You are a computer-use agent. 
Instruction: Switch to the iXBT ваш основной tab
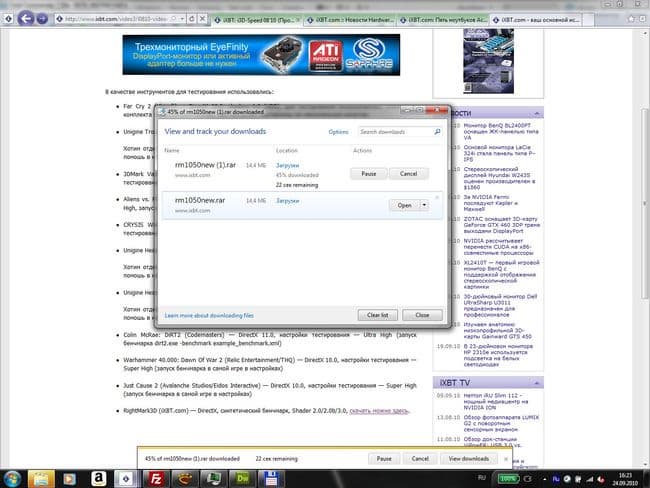coord(537,20)
